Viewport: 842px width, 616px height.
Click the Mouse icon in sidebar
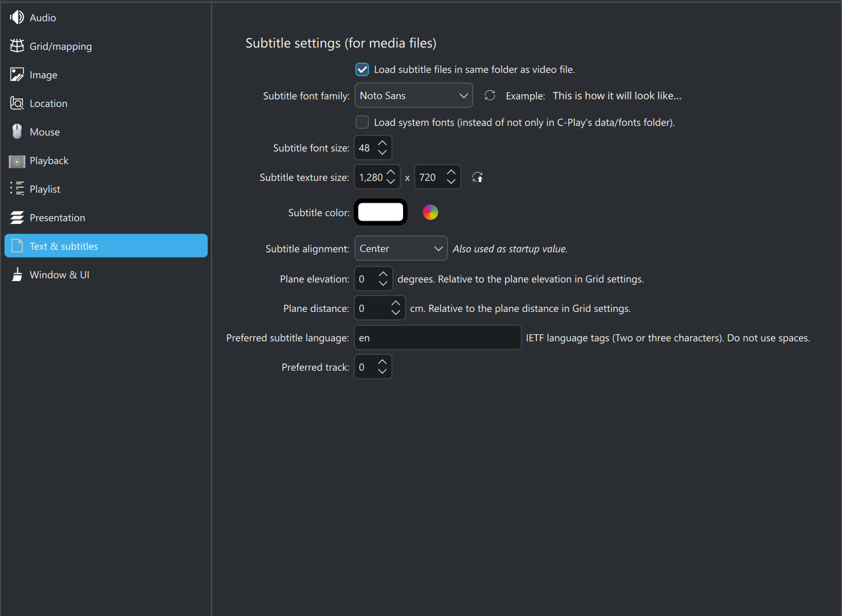point(17,132)
